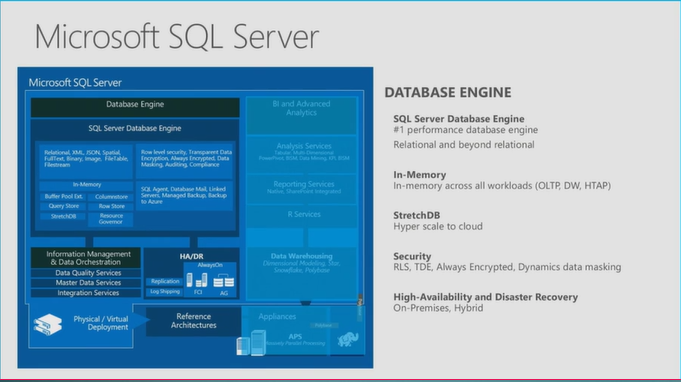
Task: Click 'On-Premises, Hybrid' line
Action: (x=438, y=308)
